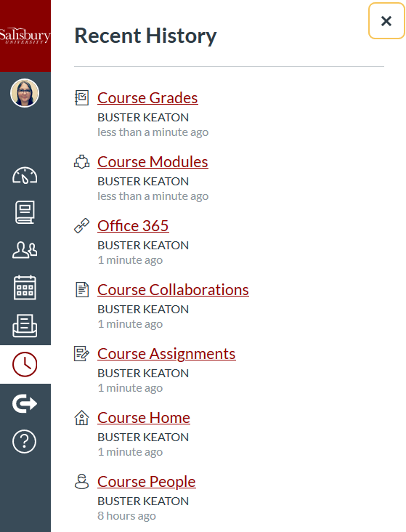Click the house icon beside Course Home
Viewport: 406px width, 532px height.
(x=82, y=418)
